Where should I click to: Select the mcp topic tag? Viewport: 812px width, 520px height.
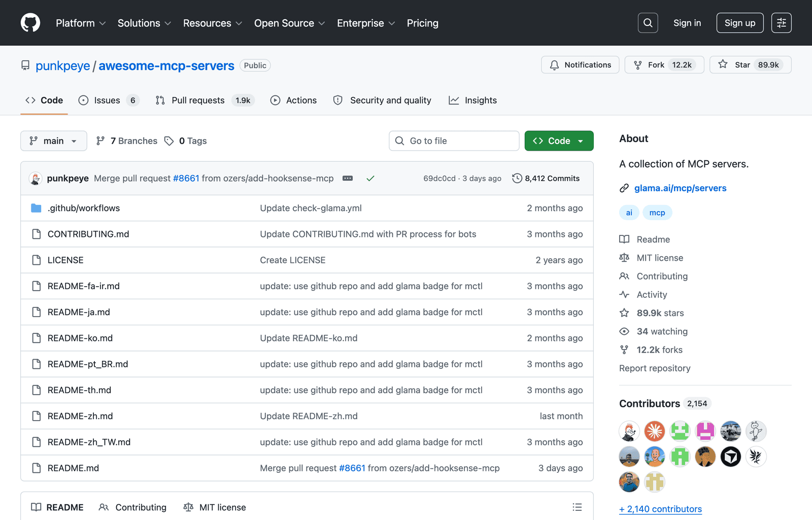(657, 213)
